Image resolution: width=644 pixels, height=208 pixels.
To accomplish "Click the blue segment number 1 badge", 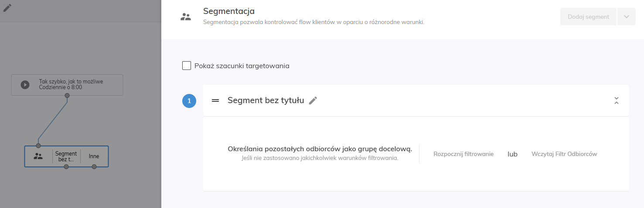I will tap(189, 101).
